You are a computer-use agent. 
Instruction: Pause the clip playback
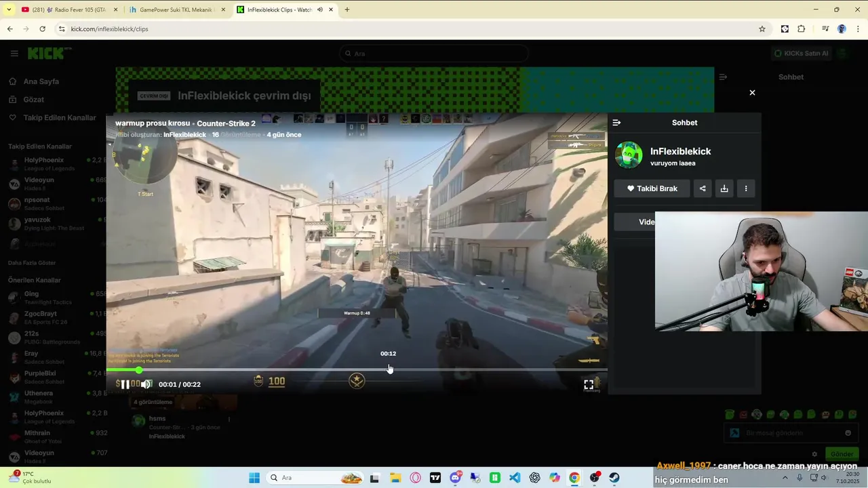(x=125, y=384)
